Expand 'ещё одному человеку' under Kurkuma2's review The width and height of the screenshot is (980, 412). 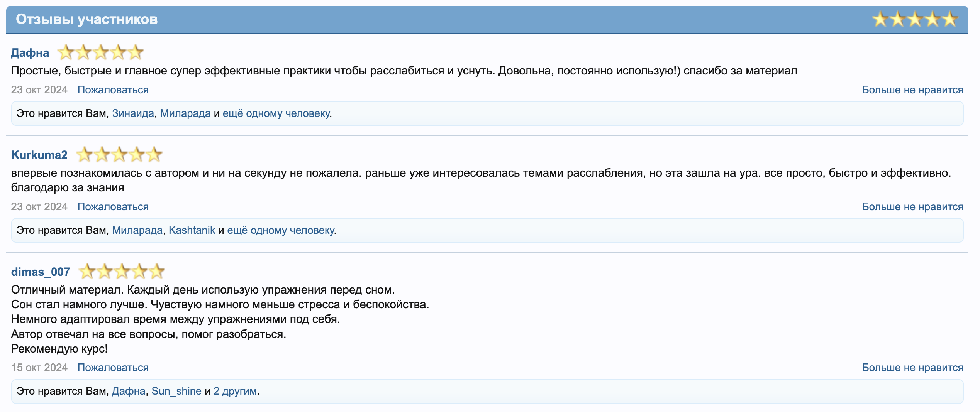coord(281,230)
